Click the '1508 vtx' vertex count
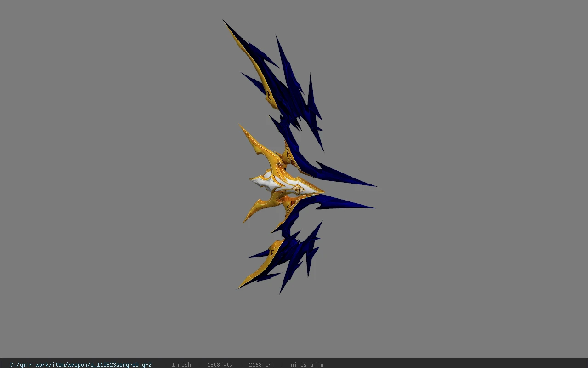588x368 pixels. pyautogui.click(x=220, y=365)
